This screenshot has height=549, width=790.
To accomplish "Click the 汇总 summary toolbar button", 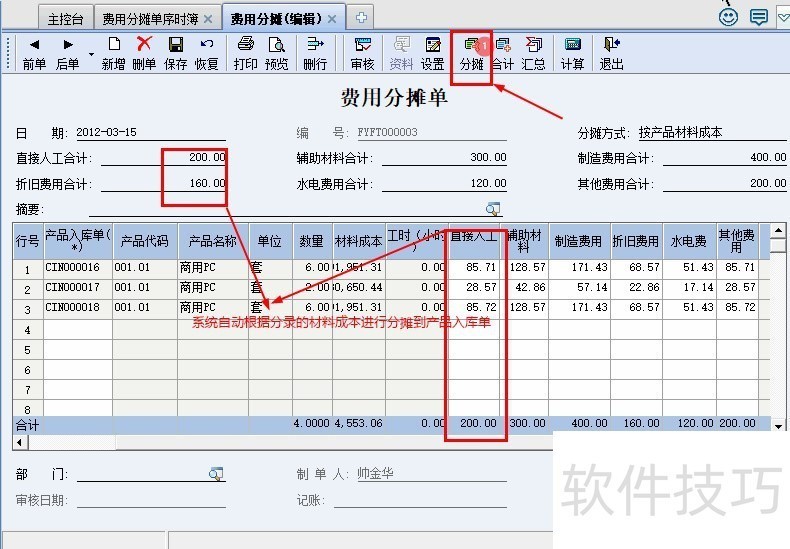I will [x=534, y=53].
